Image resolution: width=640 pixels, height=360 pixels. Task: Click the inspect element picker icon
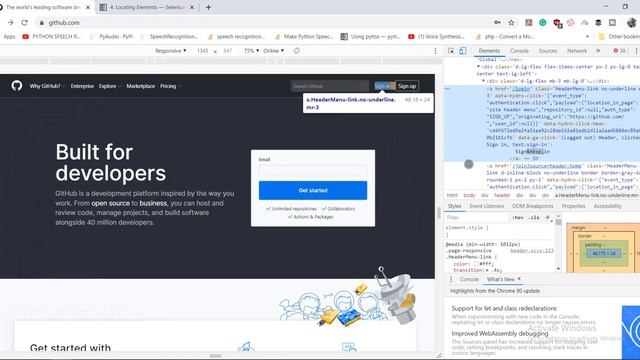click(x=451, y=51)
